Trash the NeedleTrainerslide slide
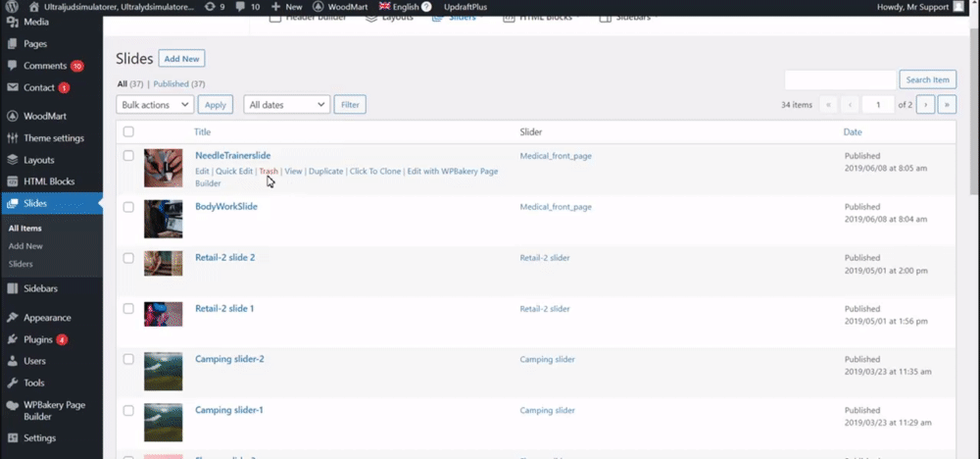Image resolution: width=980 pixels, height=459 pixels. 269,172
